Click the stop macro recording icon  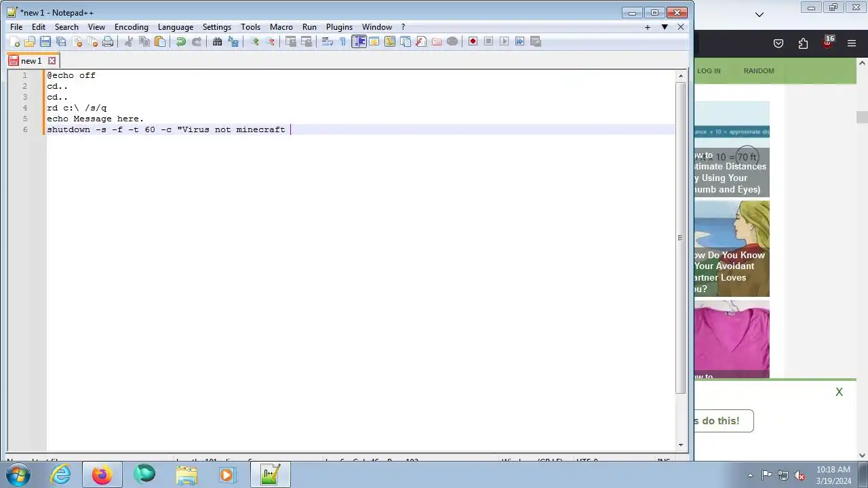coord(488,41)
